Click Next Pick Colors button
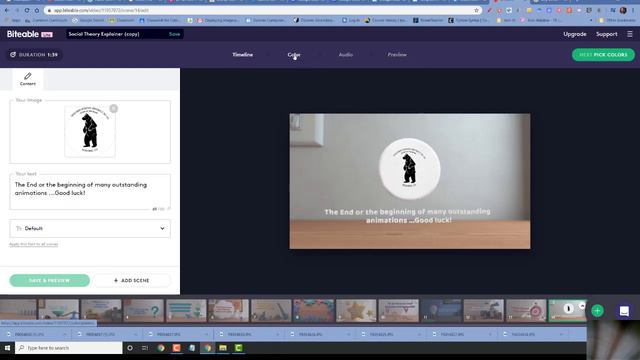Viewport: 640px width, 360px height. click(603, 55)
